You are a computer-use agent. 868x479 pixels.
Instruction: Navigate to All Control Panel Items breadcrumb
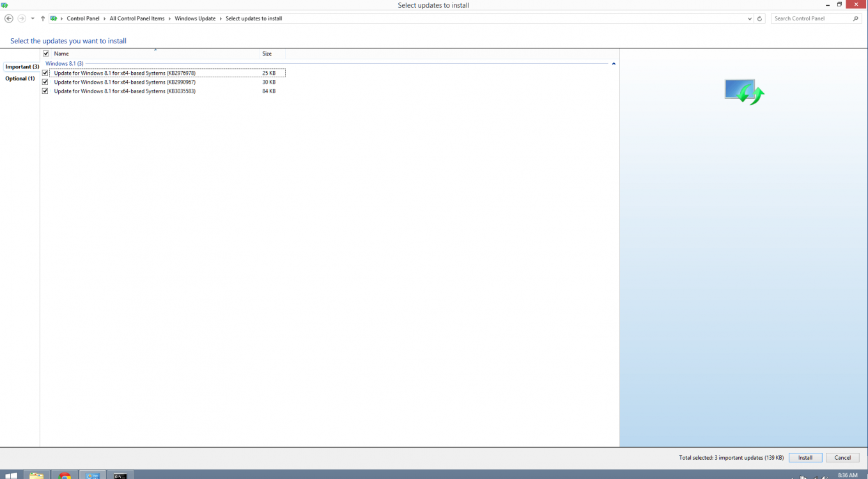click(x=137, y=19)
